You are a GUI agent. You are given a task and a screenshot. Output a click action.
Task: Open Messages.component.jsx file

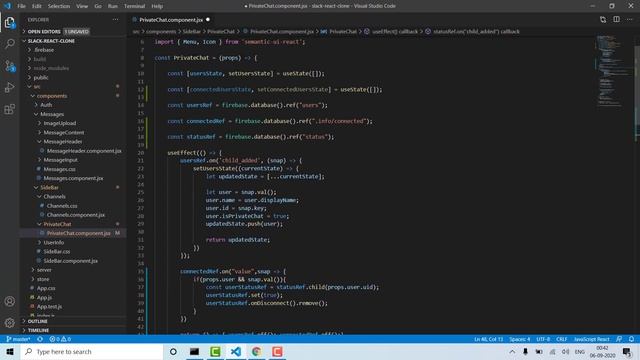(x=73, y=178)
